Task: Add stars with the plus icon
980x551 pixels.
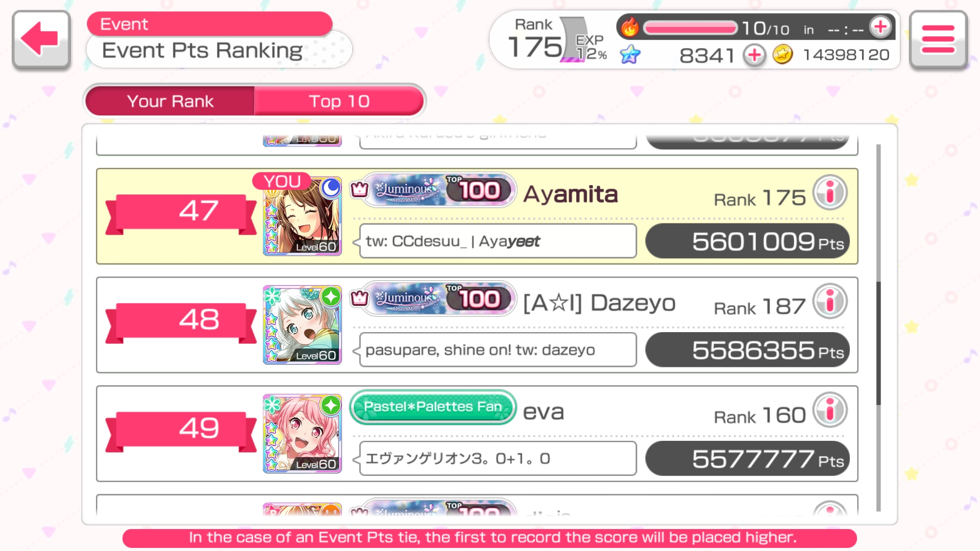Action: [x=754, y=55]
